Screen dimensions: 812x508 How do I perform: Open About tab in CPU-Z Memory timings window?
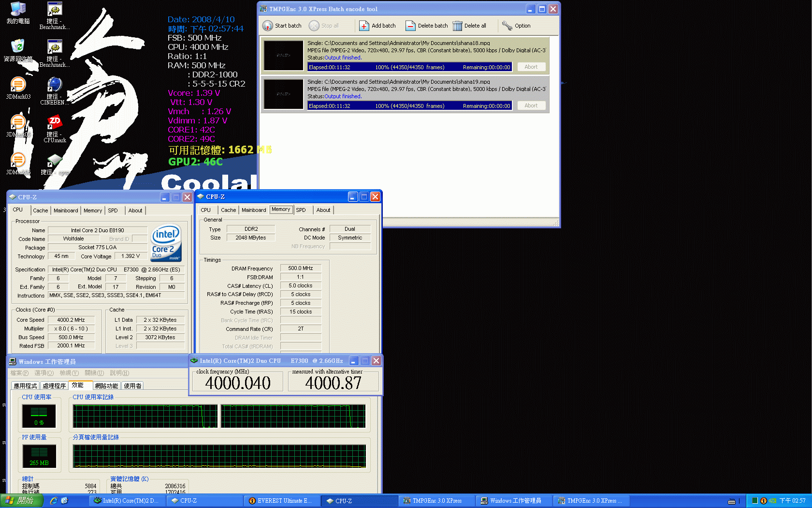pos(323,210)
